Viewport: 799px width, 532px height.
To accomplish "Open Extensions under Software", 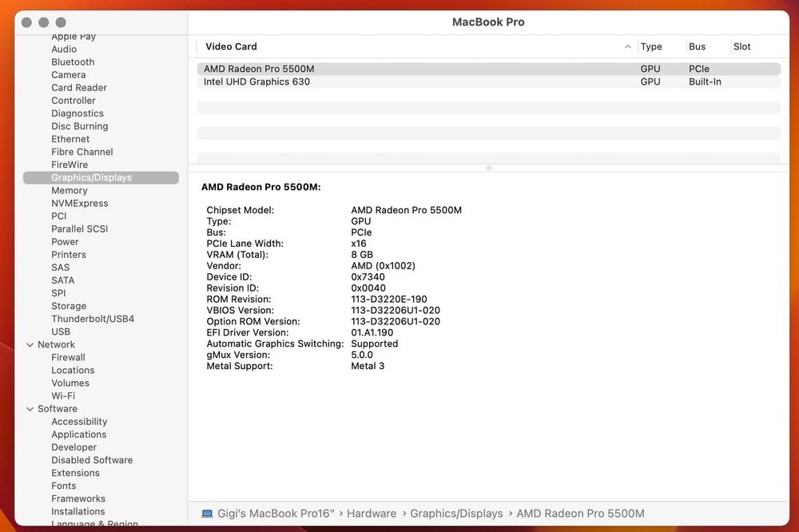I will click(75, 474).
